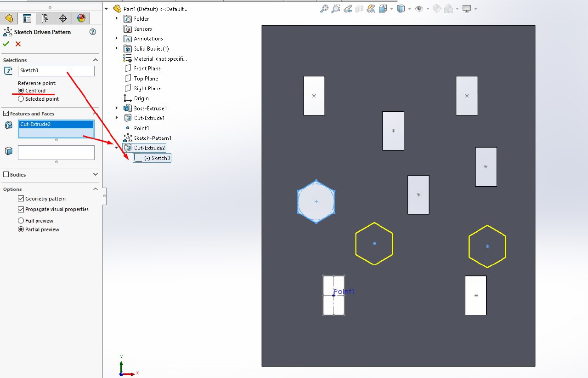This screenshot has width=588, height=378.
Task: Open View Orientation dropdown arrow
Action: [x=391, y=9]
